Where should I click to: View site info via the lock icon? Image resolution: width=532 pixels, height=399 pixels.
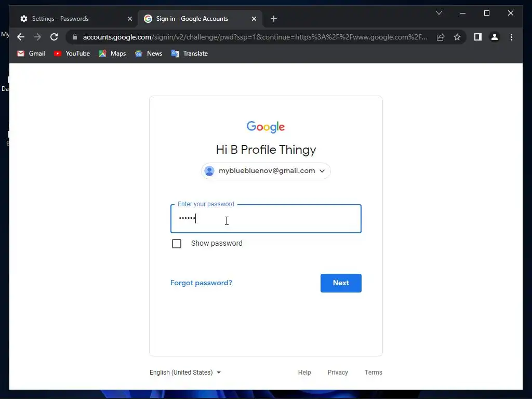75,37
